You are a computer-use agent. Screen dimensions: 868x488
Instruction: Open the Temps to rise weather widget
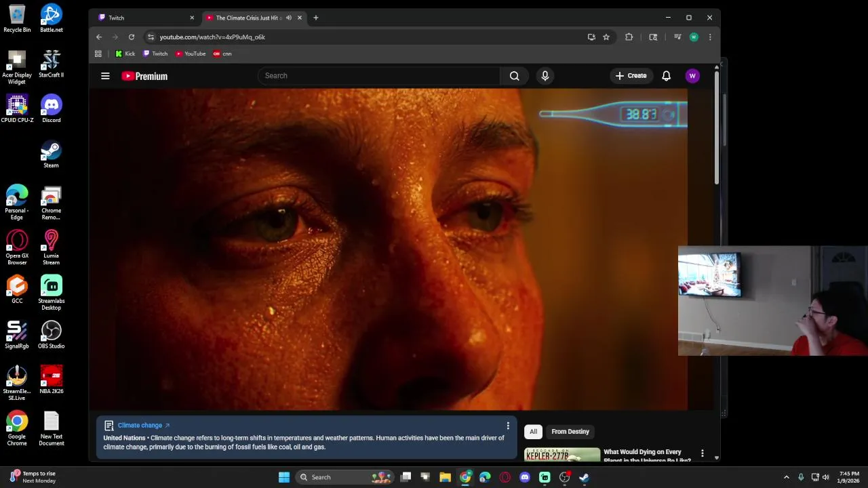(33, 477)
